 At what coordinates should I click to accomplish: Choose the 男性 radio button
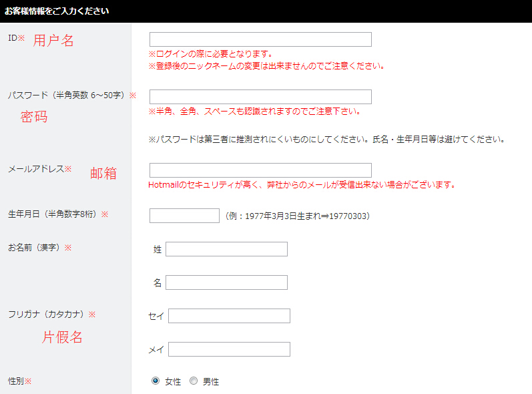[x=194, y=381]
